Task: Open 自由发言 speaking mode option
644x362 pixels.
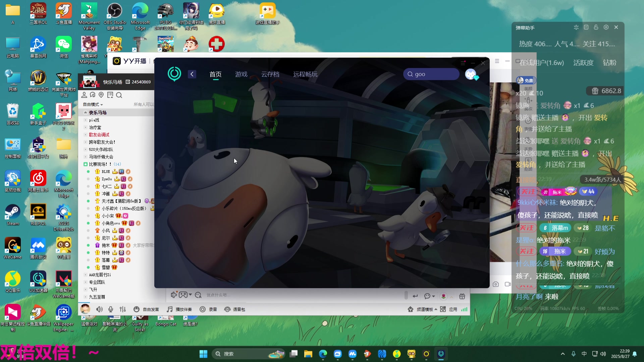Action: click(146, 309)
